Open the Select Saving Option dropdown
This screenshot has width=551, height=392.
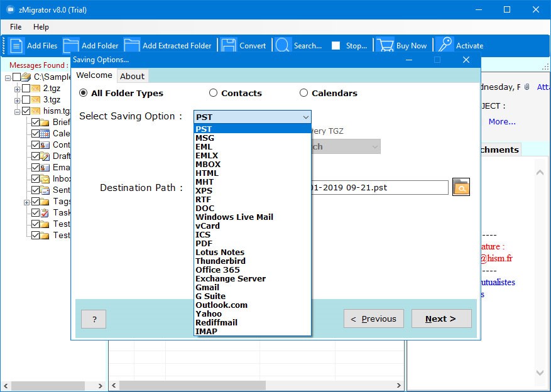pyautogui.click(x=305, y=117)
